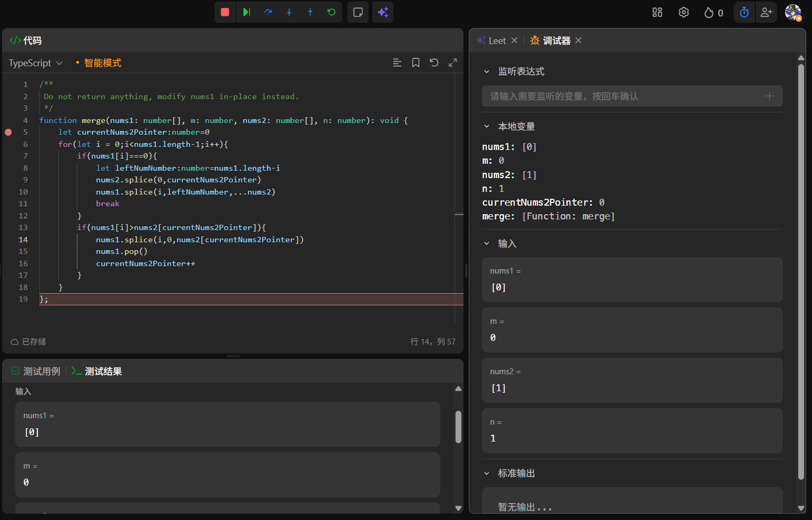
Task: Bookmark the code with the bookmark icon
Action: (416, 63)
